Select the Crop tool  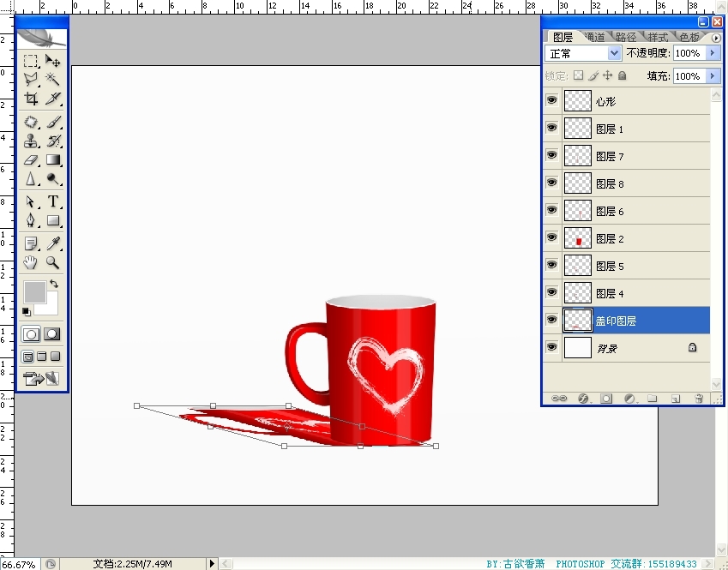(31, 99)
